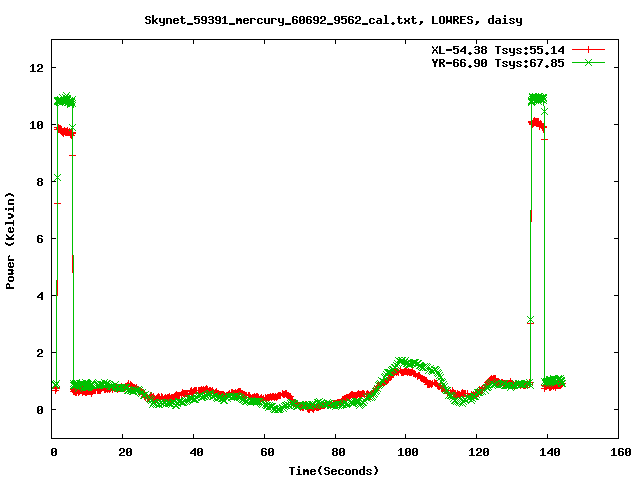Click x-axis tick label 160
Image resolution: width=640 pixels, height=480 pixels.
(621, 452)
